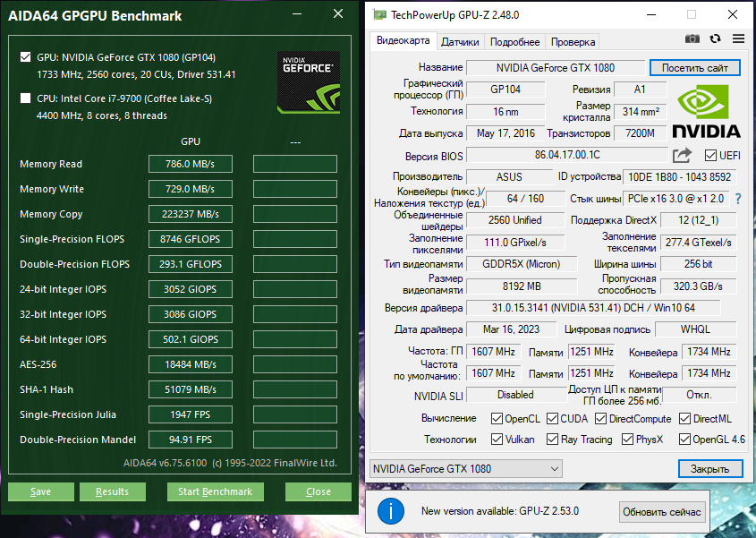Uncheck the GPU GeForce GTX 1080 checkbox
The width and height of the screenshot is (756, 538).
26,57
